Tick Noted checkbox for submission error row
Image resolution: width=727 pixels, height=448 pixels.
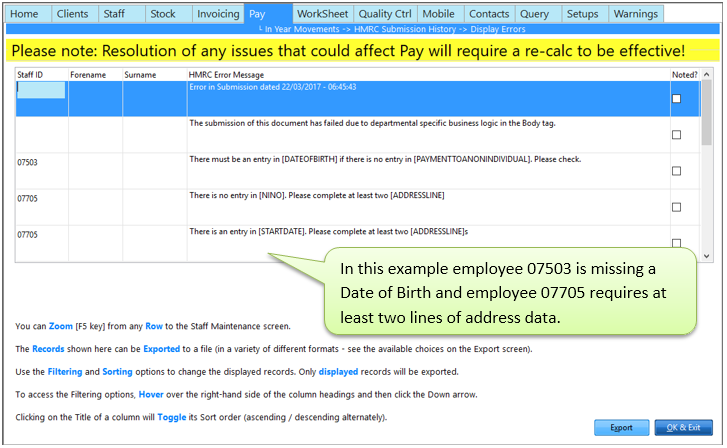pyautogui.click(x=677, y=98)
